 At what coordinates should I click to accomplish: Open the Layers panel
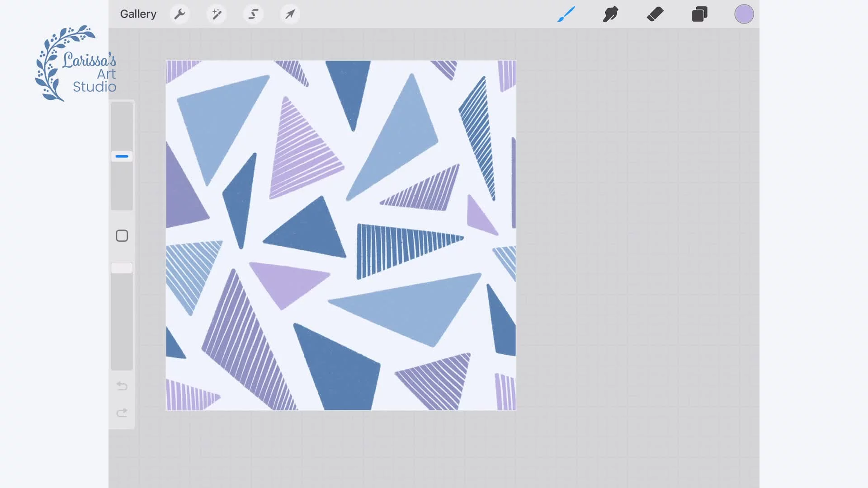click(x=699, y=14)
